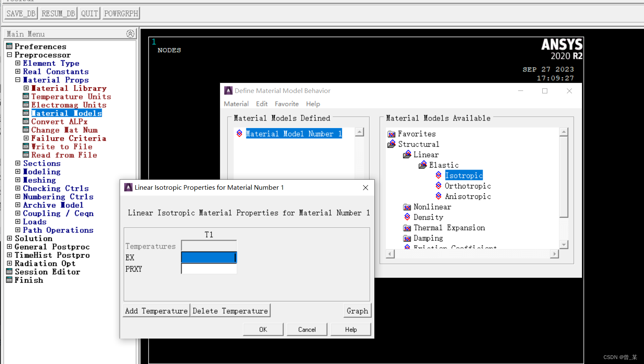Screen dimensions: 644x364
Task: Click OK in the properties dialog
Action: point(263,329)
